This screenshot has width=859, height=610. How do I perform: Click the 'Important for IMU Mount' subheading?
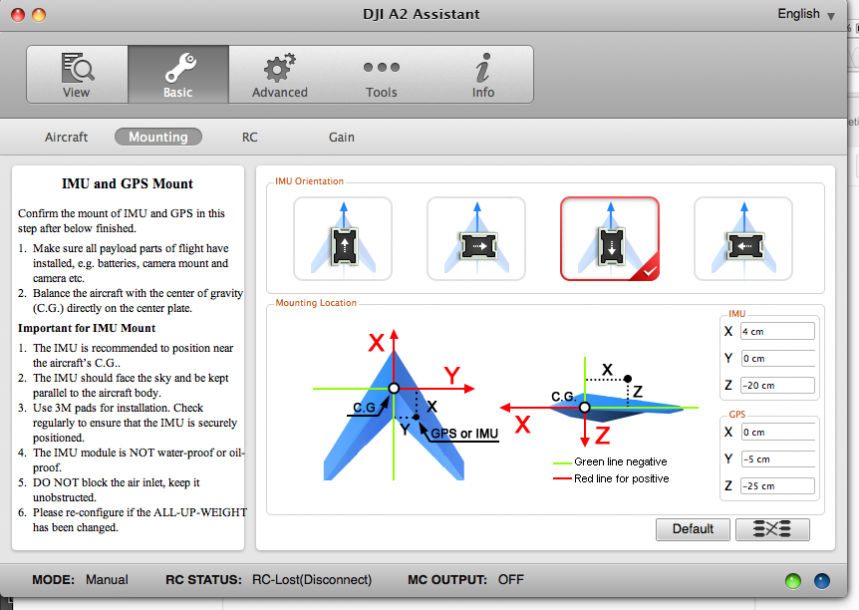tap(87, 328)
